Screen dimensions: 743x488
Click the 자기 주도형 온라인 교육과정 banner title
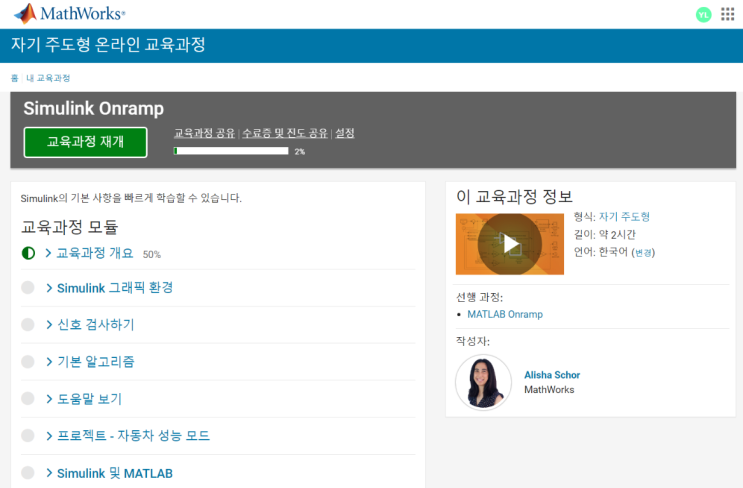108,45
